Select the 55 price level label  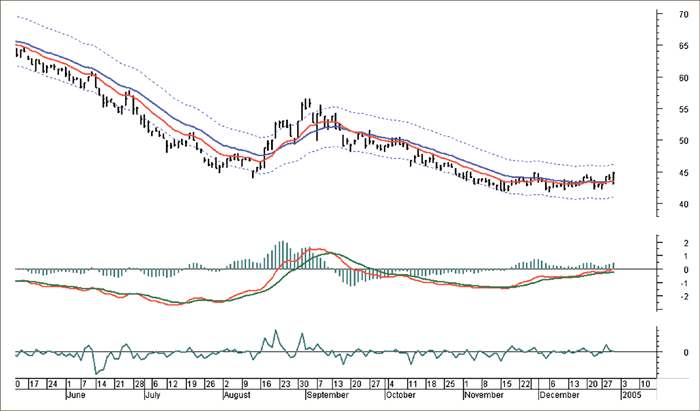(x=683, y=109)
